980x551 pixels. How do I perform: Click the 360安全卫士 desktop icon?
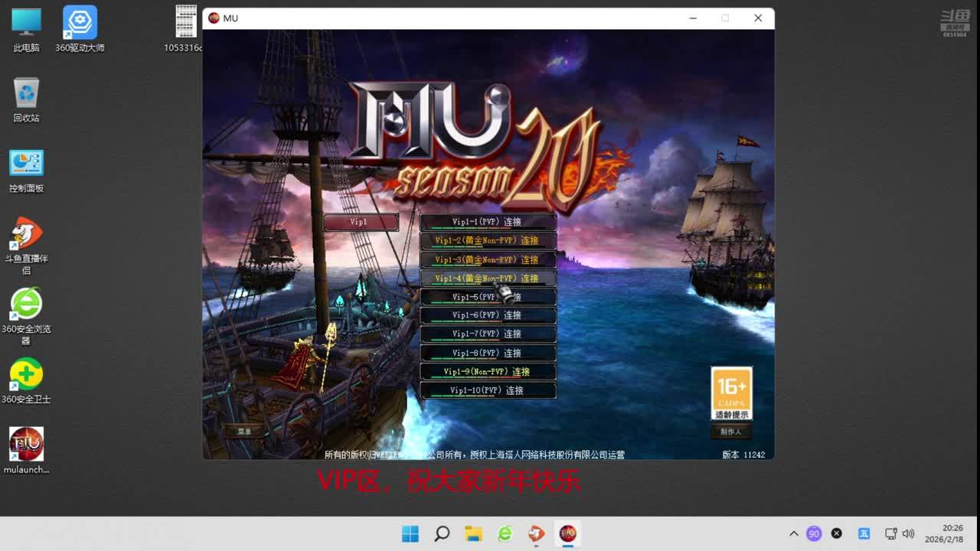tap(26, 374)
